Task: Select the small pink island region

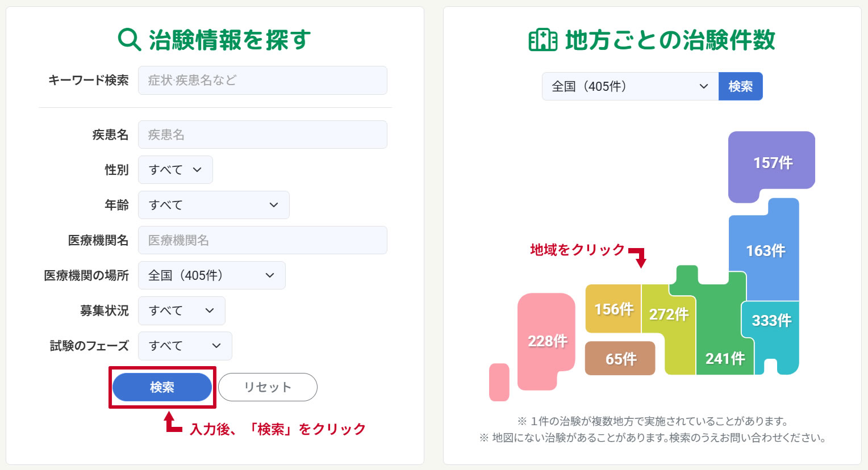Action: [x=499, y=382]
